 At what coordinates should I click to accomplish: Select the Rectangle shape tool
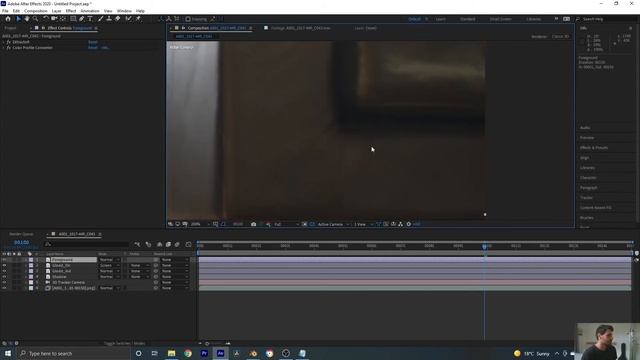(x=73, y=19)
